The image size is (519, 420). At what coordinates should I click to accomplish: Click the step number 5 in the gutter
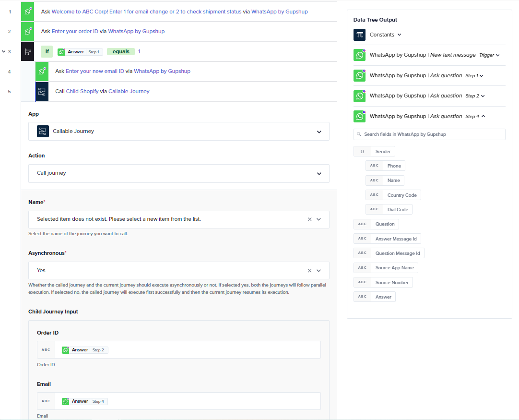pos(9,92)
